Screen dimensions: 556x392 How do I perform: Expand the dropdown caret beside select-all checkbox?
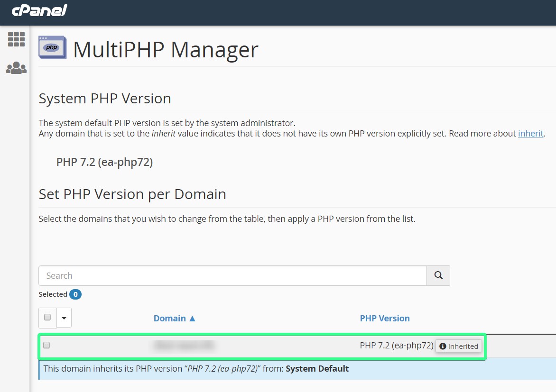[64, 318]
